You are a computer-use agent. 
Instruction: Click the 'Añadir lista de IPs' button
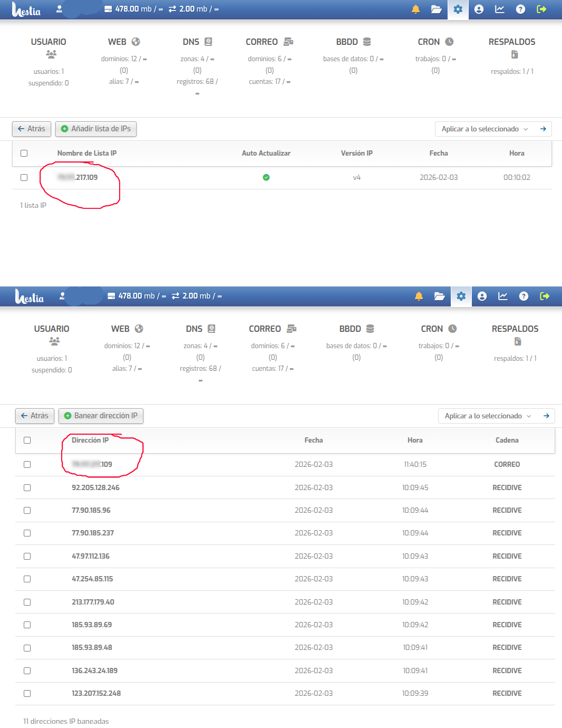coord(96,129)
